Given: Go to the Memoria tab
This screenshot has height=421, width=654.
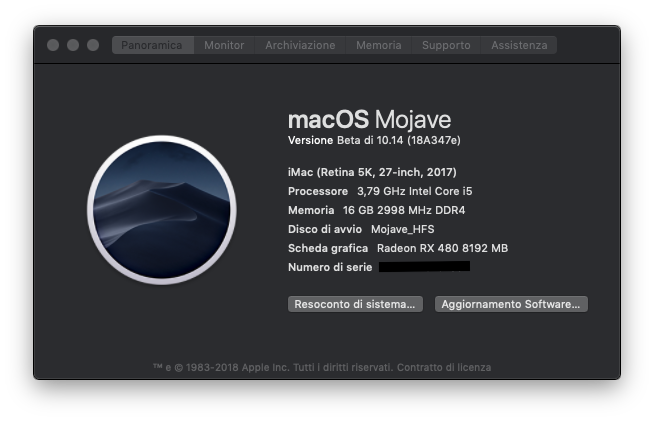Looking at the screenshot, I should coord(379,45).
